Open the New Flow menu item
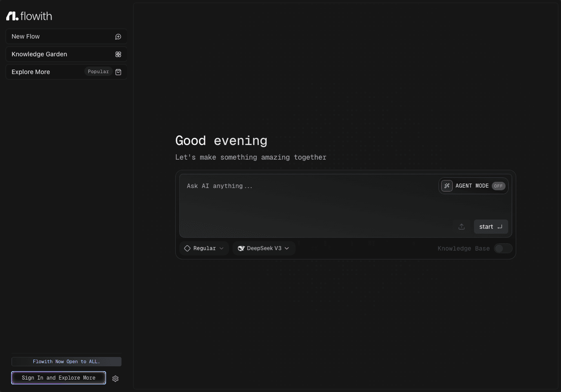 pyautogui.click(x=67, y=36)
